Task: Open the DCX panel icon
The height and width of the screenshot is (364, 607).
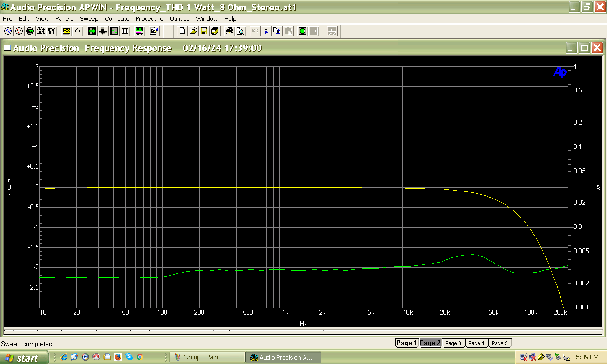Action: [66, 31]
